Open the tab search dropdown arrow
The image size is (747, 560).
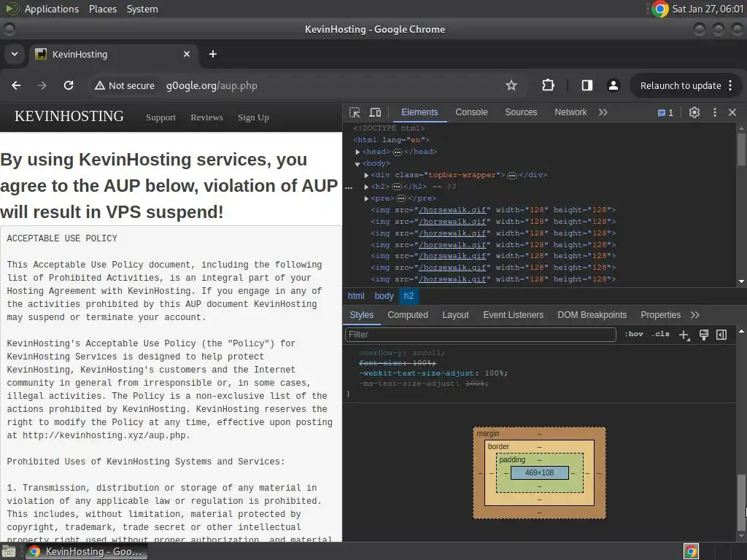pyautogui.click(x=15, y=54)
